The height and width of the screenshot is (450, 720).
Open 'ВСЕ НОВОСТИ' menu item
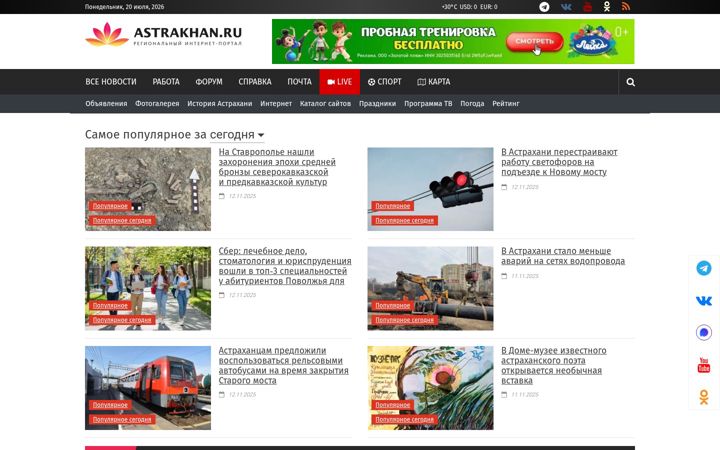(x=111, y=82)
